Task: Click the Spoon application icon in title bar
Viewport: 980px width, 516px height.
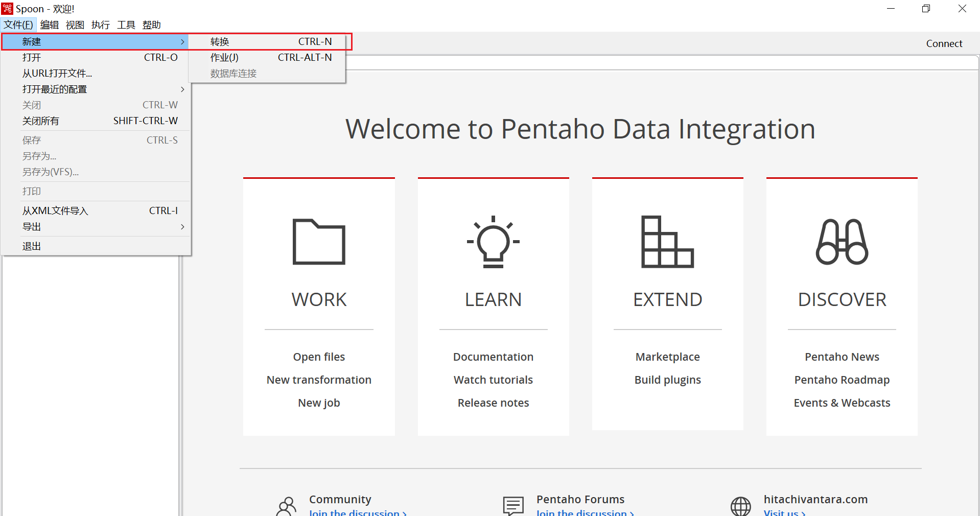Action: [7, 9]
